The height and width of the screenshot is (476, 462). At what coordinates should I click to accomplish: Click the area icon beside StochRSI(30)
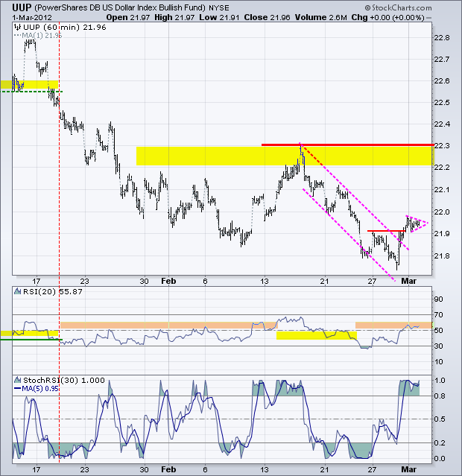coord(18,380)
